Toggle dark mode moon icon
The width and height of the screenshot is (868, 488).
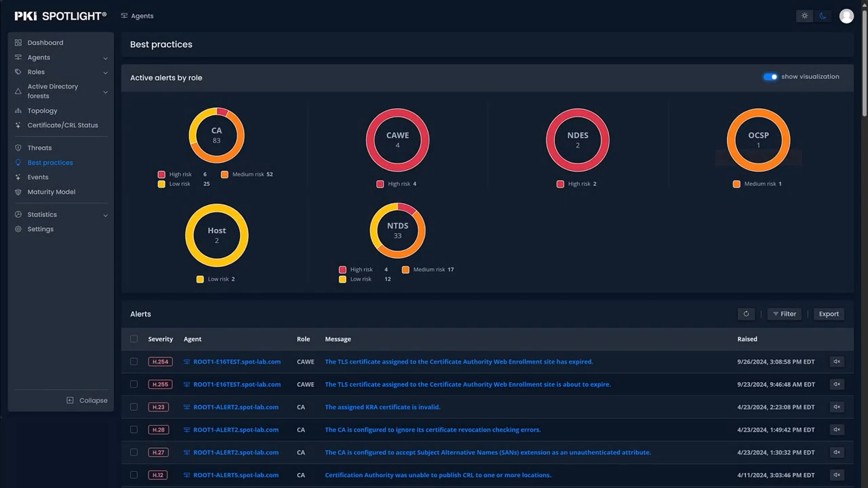tap(822, 15)
